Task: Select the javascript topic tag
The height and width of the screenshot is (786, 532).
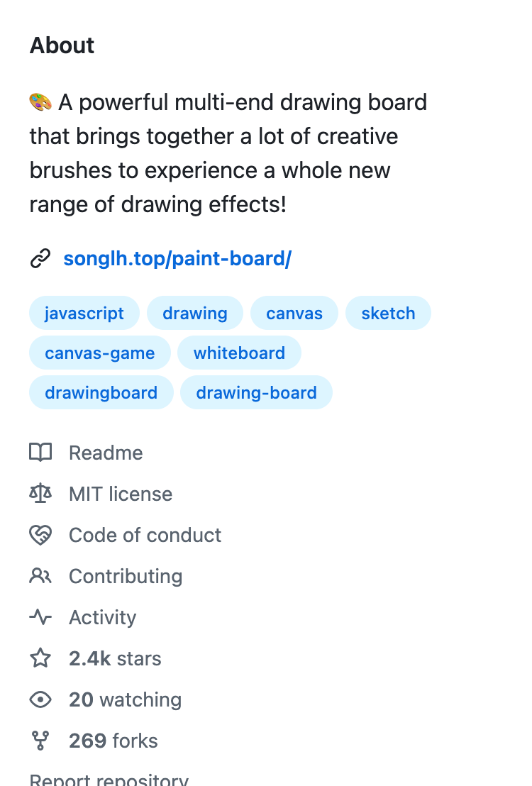Action: click(x=84, y=314)
